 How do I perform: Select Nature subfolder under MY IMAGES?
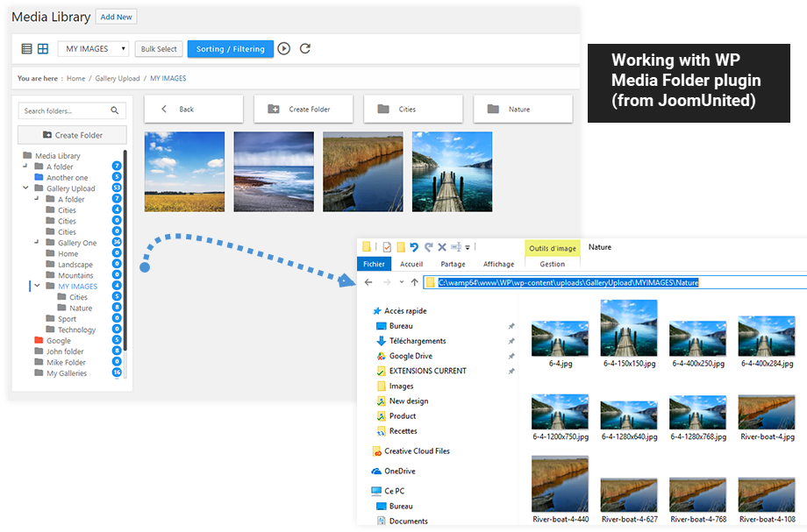point(81,309)
